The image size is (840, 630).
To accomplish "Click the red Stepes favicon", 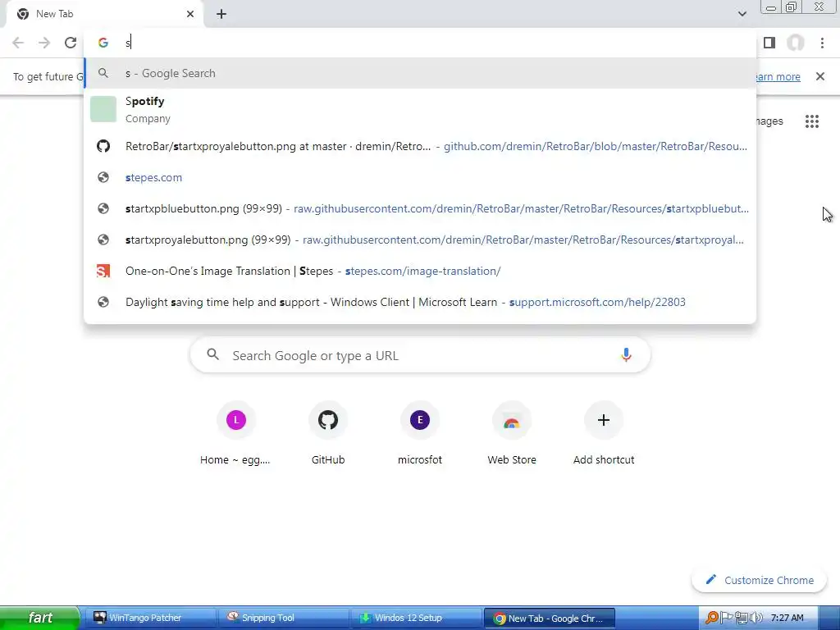I will 103,271.
